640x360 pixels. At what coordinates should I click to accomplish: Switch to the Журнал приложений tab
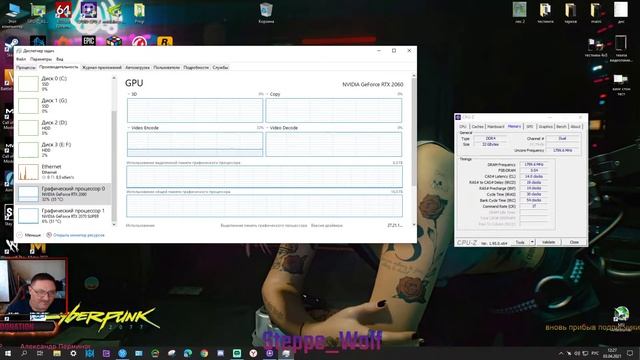click(x=102, y=68)
